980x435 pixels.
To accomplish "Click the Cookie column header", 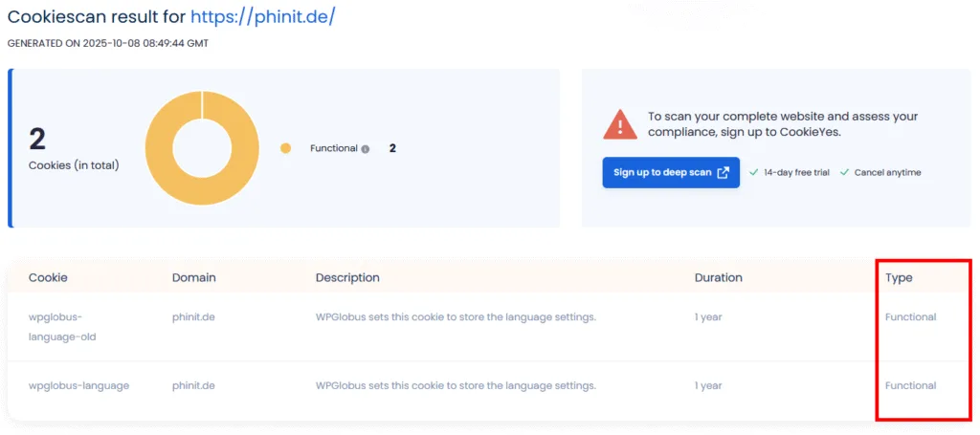I will tap(48, 277).
